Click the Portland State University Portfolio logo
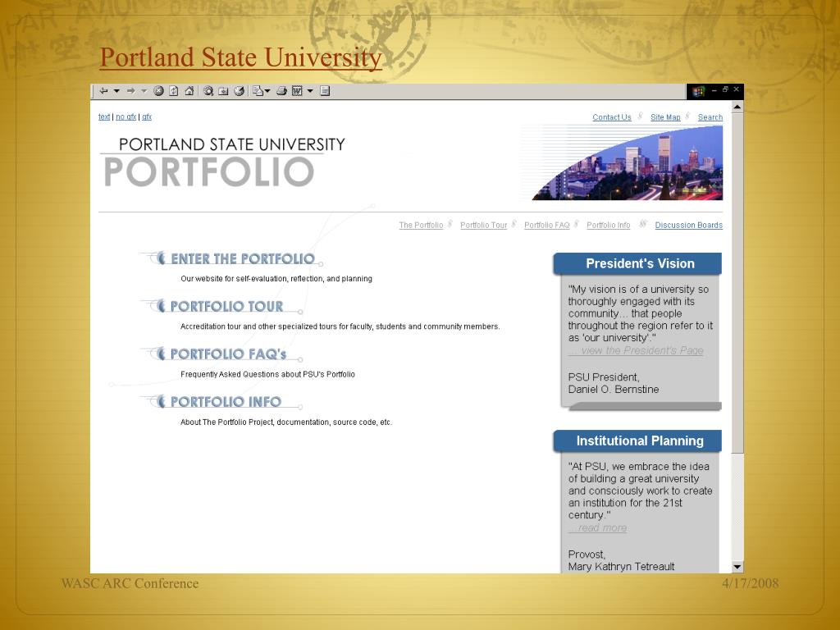This screenshot has height=630, width=840. [x=223, y=162]
